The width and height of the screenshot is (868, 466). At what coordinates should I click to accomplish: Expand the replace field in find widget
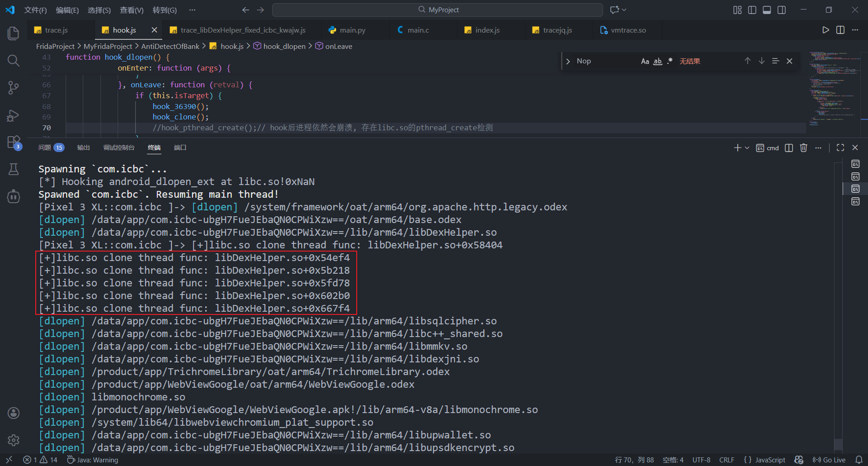(x=568, y=61)
